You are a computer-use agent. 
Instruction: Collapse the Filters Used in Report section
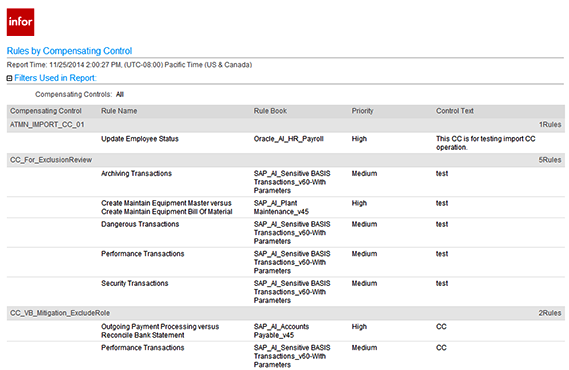pyautogui.click(x=9, y=78)
